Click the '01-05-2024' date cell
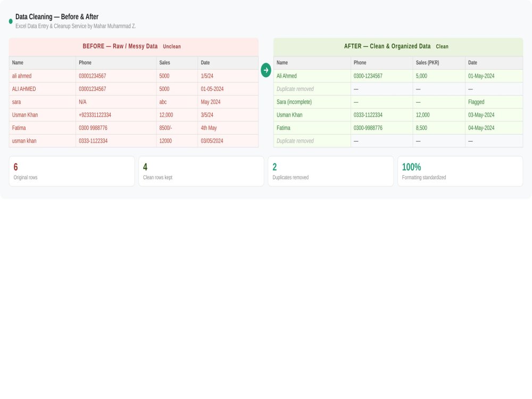Viewport: 532px width, 399px height. pos(228,89)
